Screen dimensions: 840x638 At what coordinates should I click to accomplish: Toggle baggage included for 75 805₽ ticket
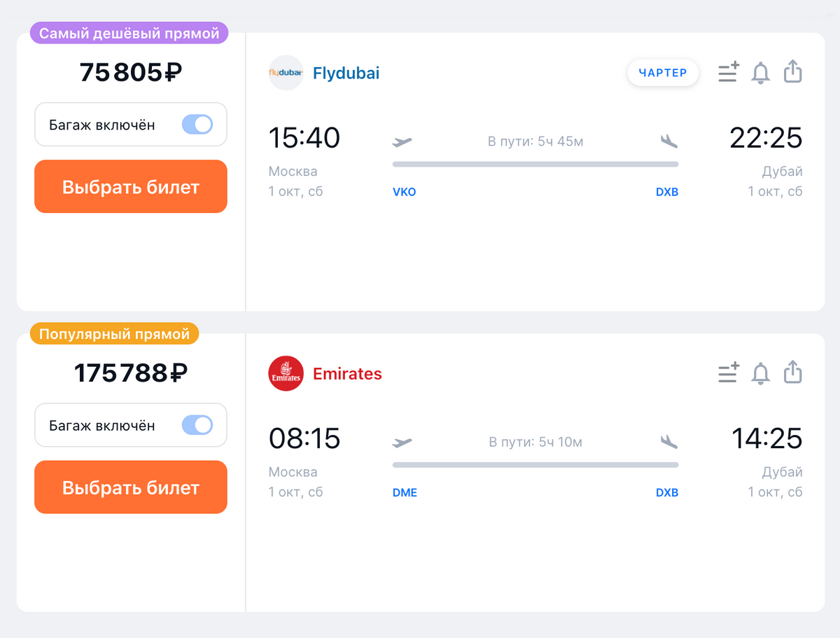pyautogui.click(x=197, y=125)
